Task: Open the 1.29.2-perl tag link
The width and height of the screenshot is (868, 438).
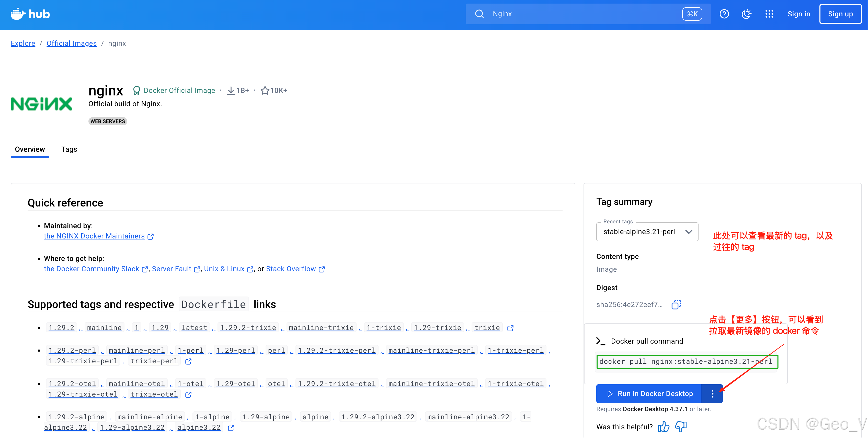Action: pyautogui.click(x=72, y=350)
